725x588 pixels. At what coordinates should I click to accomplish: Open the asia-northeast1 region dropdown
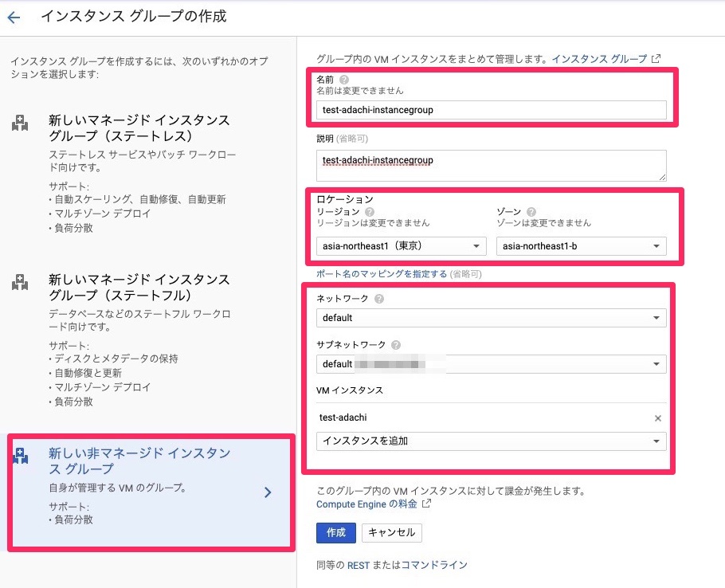pyautogui.click(x=401, y=246)
